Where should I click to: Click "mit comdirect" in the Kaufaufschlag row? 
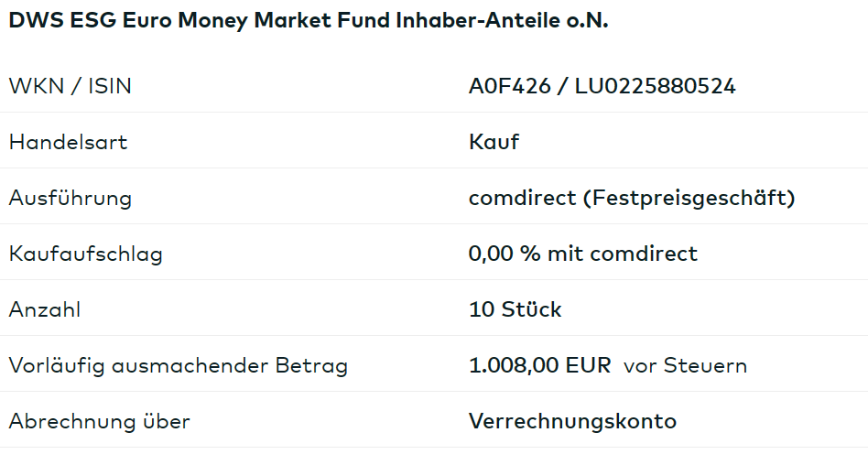click(623, 254)
